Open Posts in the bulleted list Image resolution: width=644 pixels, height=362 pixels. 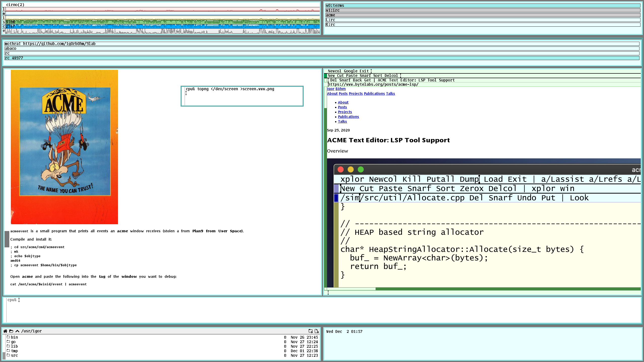tap(342, 107)
